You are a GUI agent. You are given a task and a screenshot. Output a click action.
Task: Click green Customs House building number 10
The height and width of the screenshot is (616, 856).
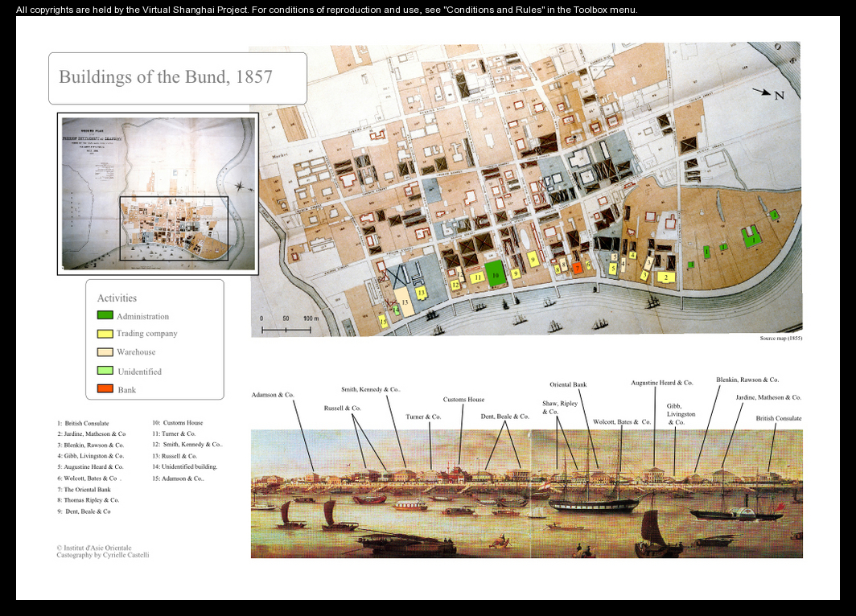[x=495, y=273]
